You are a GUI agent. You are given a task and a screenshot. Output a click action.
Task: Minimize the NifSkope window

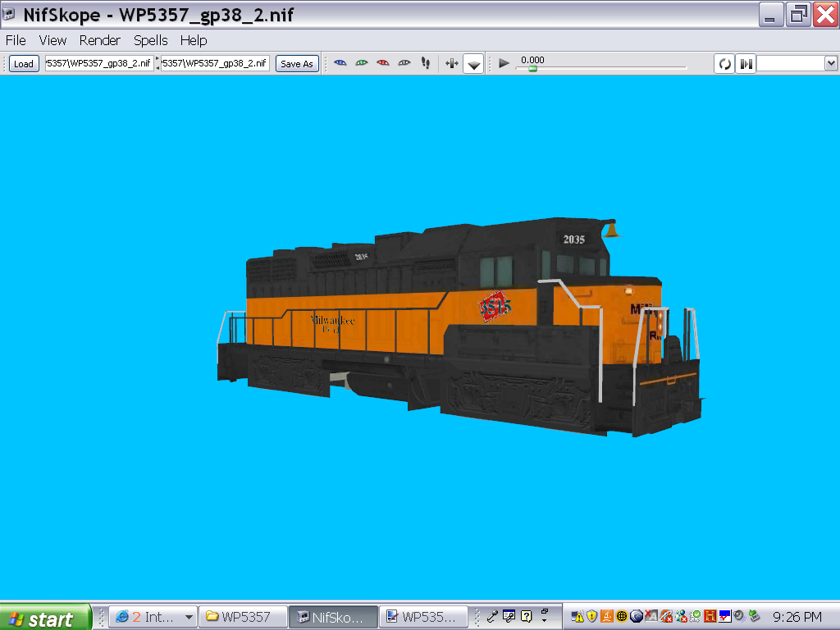[771, 15]
